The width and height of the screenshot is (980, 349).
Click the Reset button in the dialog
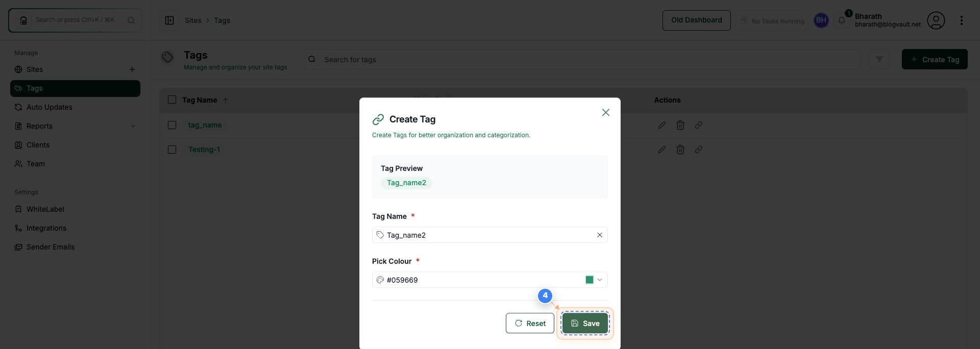[x=530, y=323]
